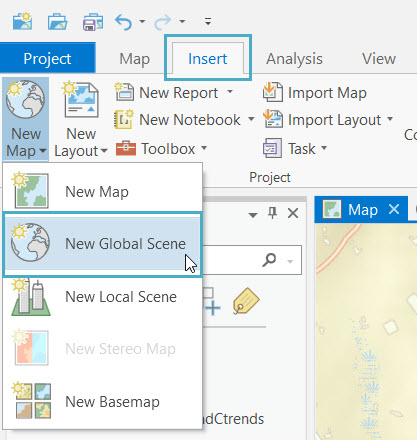Click the New Layout icon
Viewport: 417px width, 440px height.
click(81, 99)
